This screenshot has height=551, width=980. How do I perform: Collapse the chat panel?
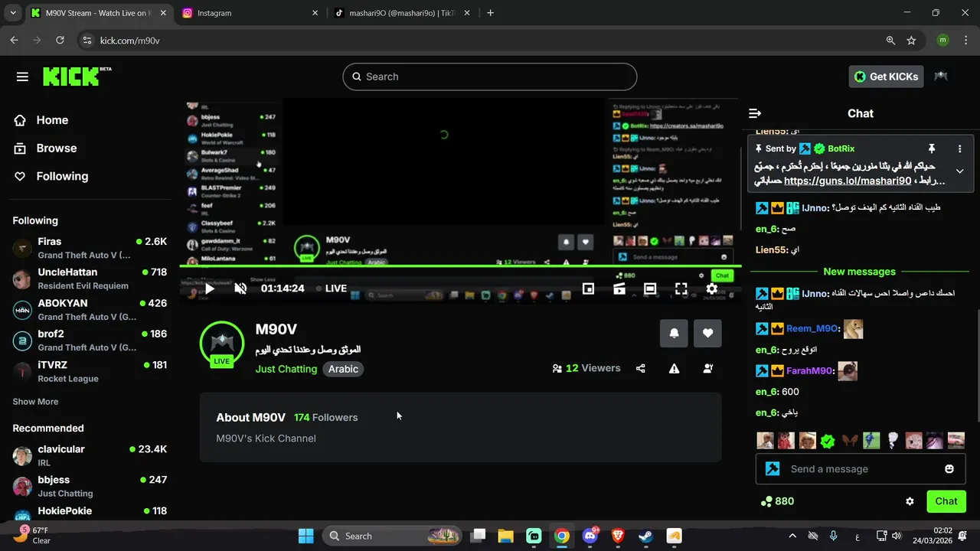[755, 113]
